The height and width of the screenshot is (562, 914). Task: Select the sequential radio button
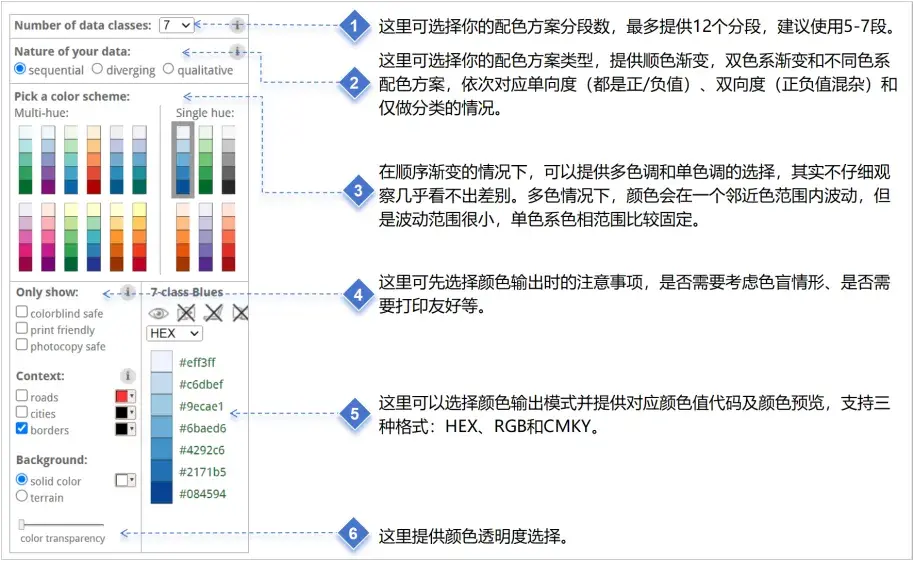[x=20, y=69]
